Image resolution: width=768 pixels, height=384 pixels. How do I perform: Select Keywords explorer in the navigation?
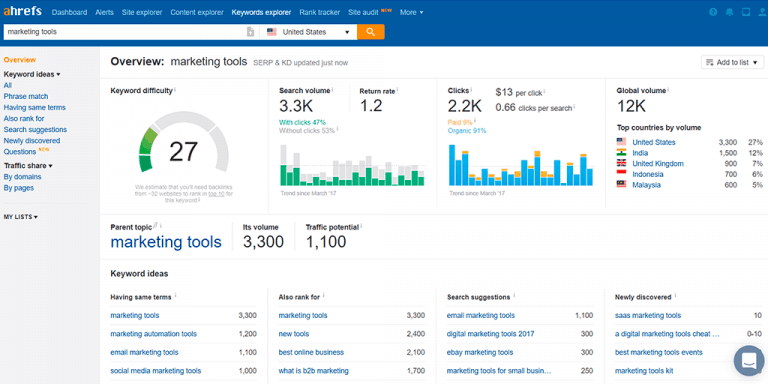tap(261, 12)
